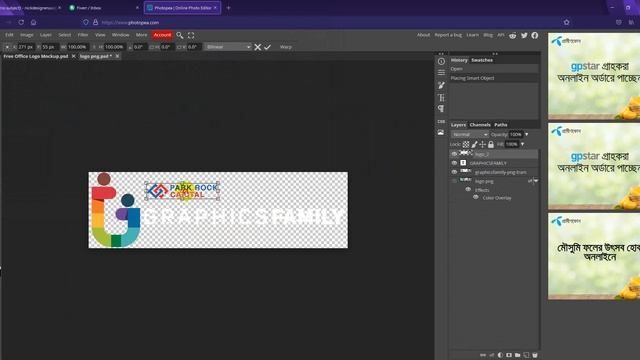640x360 pixels.
Task: Open the Opacity slider arrow
Action: click(x=527, y=135)
